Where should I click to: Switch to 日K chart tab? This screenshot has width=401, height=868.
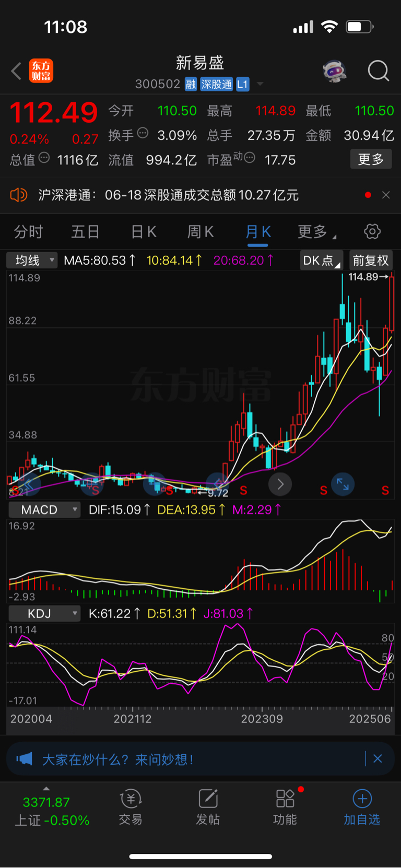pos(144,232)
